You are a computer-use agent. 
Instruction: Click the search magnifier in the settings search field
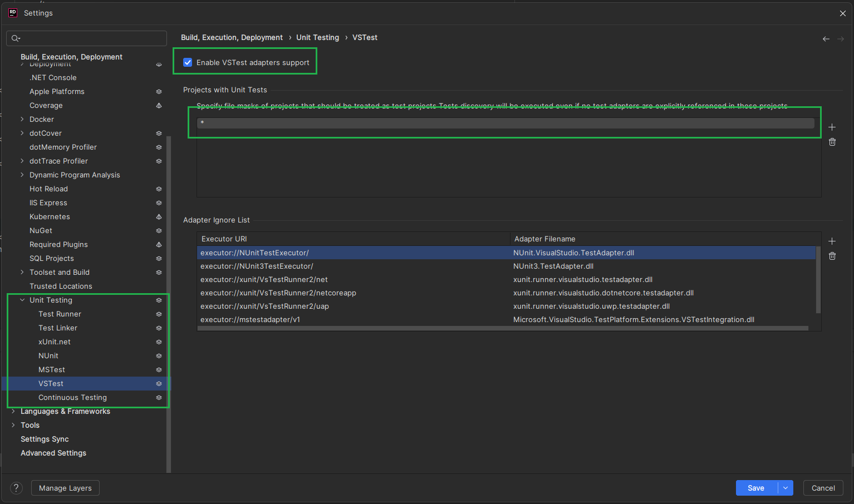click(x=15, y=38)
